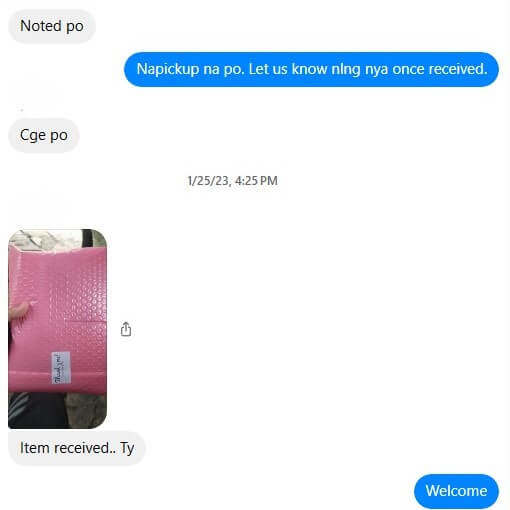This screenshot has width=510, height=510.
Task: Open the pink bubble mailer photo
Action: [57, 328]
